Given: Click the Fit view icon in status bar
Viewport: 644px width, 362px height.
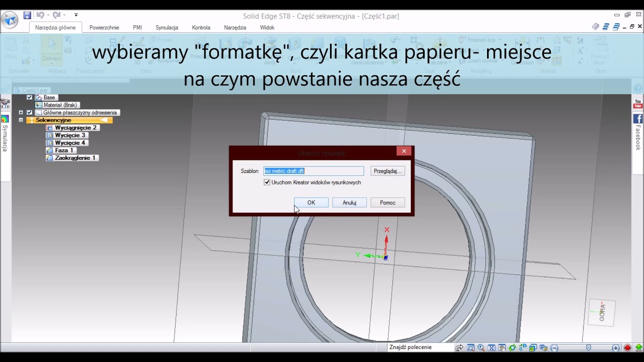Looking at the screenshot, I should (492, 348).
